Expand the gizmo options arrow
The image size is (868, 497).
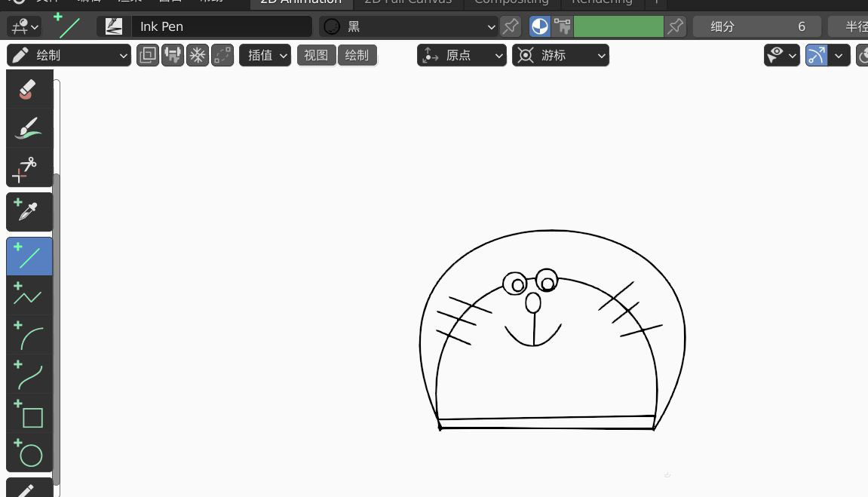click(839, 55)
